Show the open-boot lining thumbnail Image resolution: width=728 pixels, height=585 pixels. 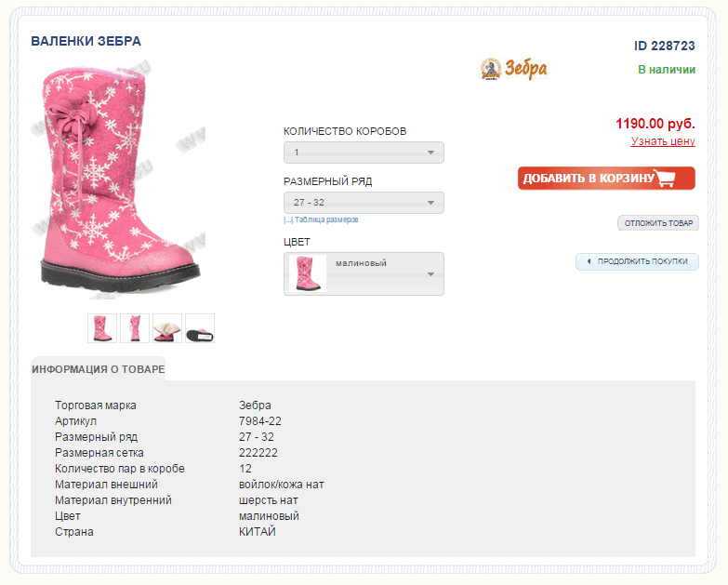coord(167,328)
